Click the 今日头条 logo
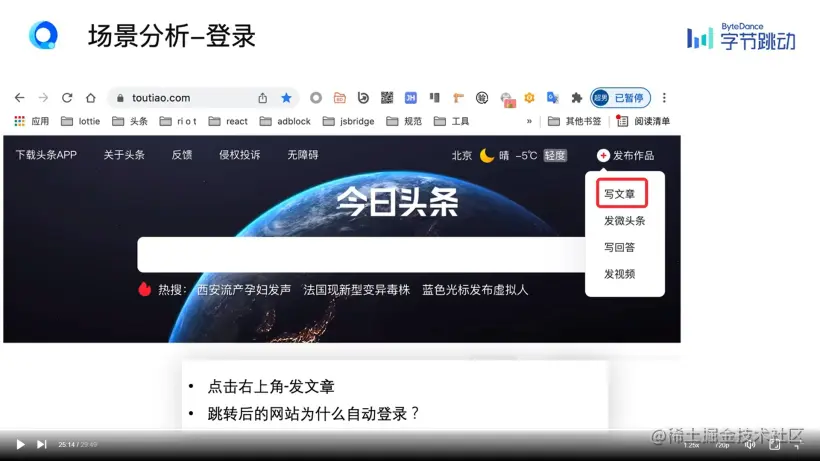 pyautogui.click(x=397, y=202)
